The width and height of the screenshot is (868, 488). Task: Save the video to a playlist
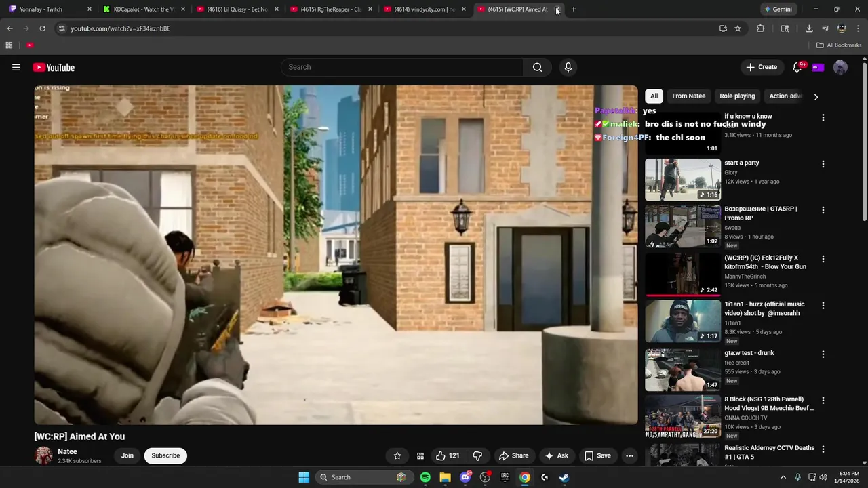tap(597, 455)
